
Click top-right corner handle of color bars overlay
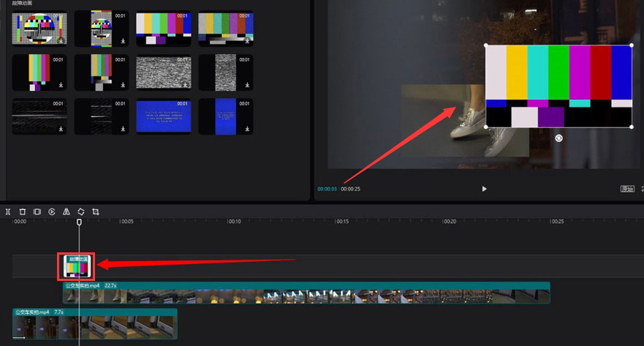[x=632, y=45]
